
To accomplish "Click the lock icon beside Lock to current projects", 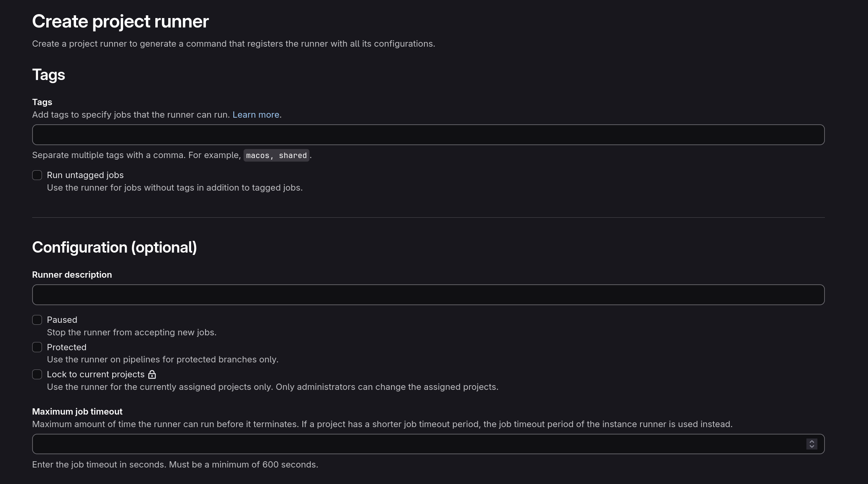I will click(153, 375).
